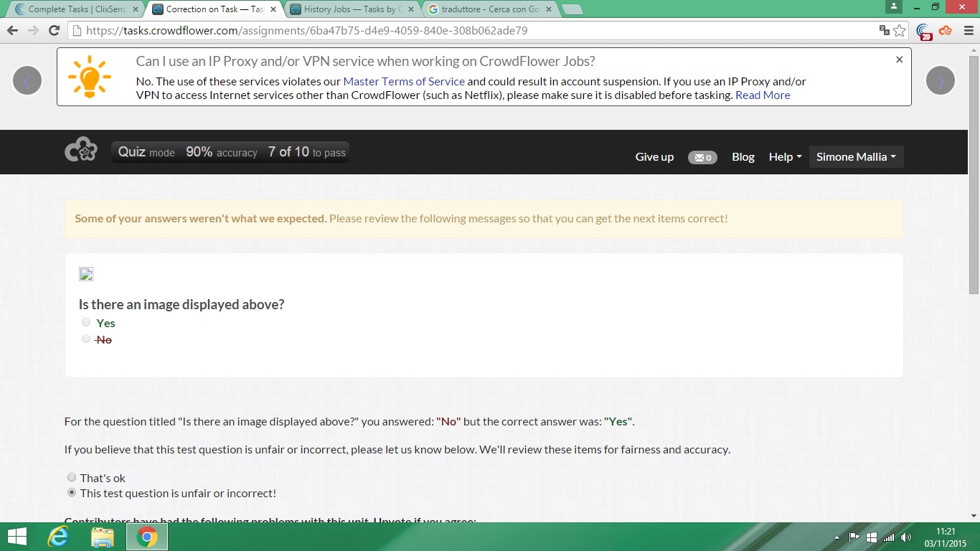The height and width of the screenshot is (551, 980).
Task: Close the Correction on Task tab
Action: (x=273, y=9)
